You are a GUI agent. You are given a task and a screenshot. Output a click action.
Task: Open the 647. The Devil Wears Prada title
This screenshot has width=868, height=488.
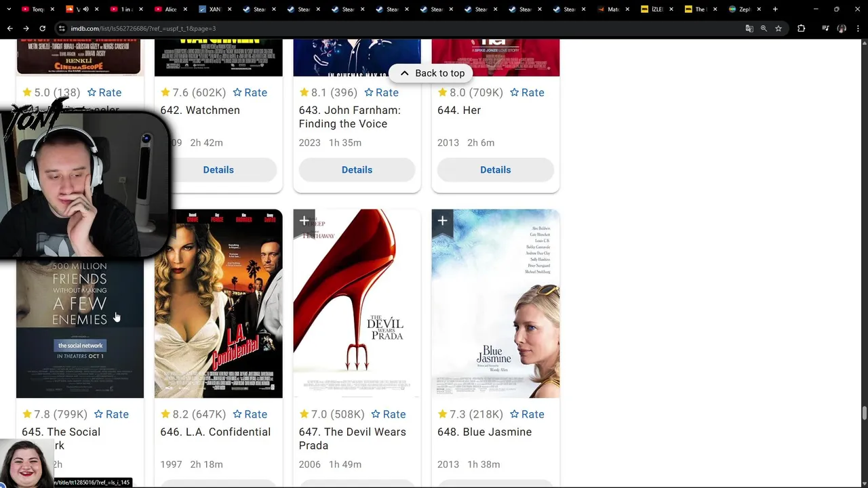pyautogui.click(x=352, y=439)
